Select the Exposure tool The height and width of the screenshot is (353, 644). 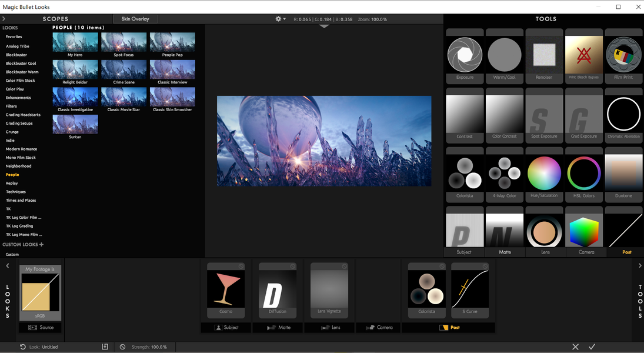coord(465,56)
